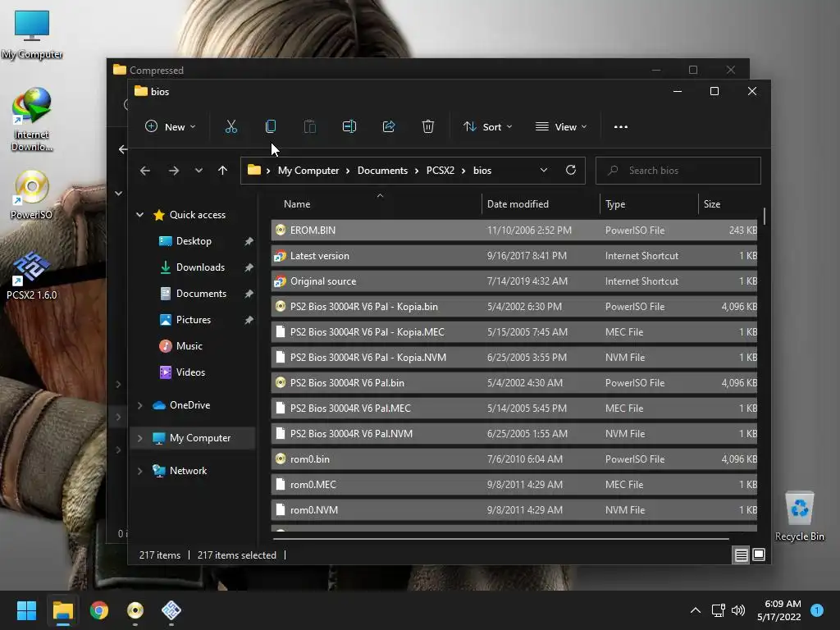The height and width of the screenshot is (630, 840).
Task: Click the Rename icon
Action: pos(349,127)
